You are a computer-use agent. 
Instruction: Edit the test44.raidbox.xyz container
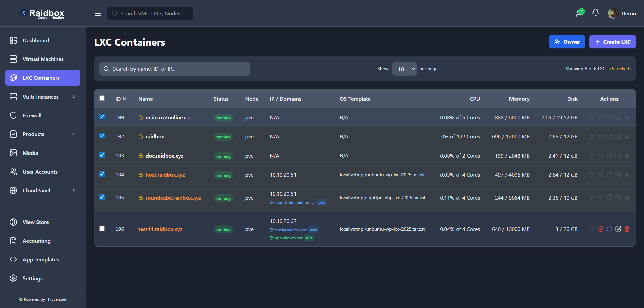pyautogui.click(x=618, y=229)
